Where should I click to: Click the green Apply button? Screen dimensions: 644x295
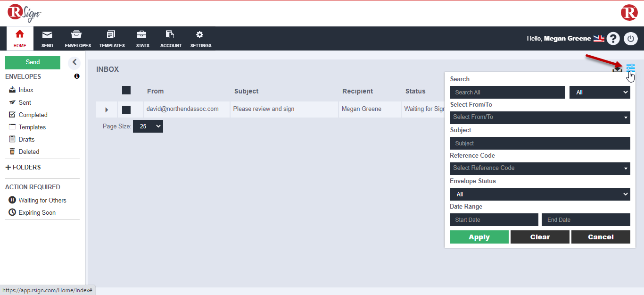click(479, 237)
